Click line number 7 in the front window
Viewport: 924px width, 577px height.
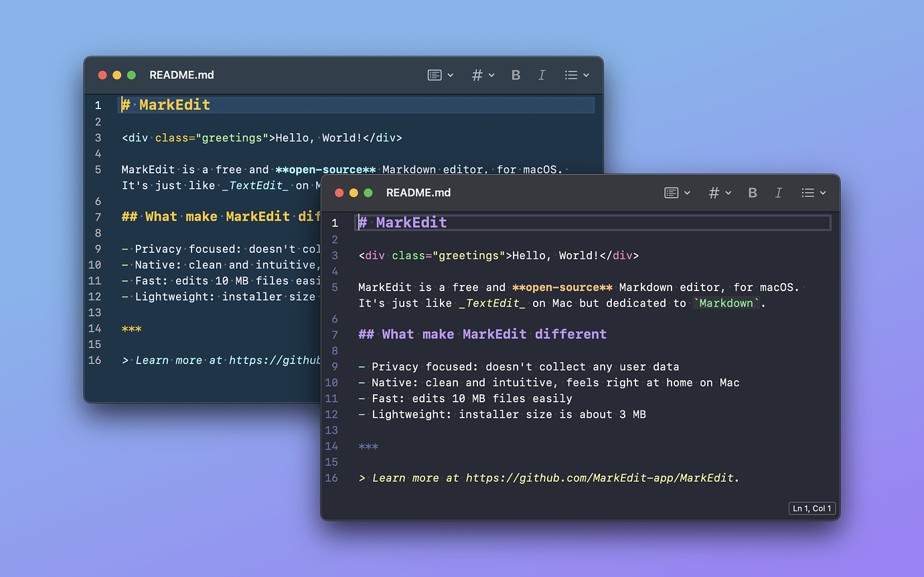click(x=335, y=335)
